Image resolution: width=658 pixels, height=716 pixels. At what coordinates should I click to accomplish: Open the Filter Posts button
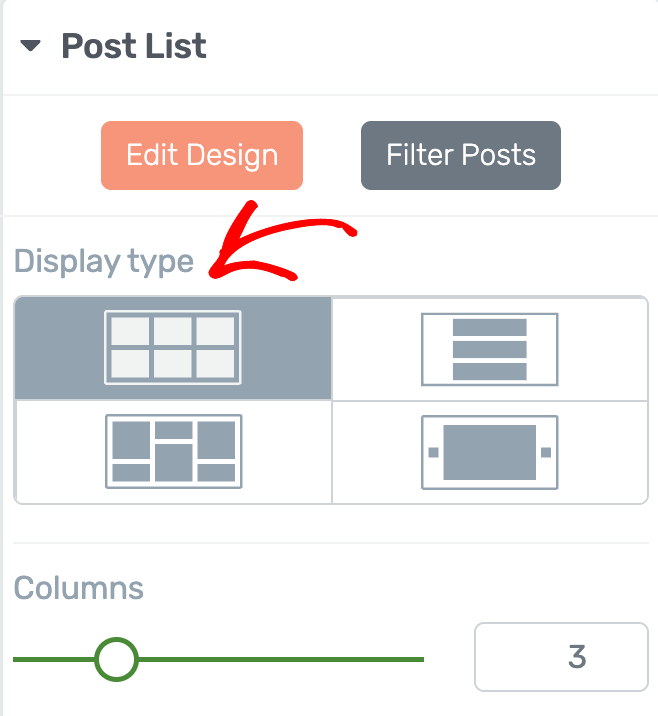point(461,155)
